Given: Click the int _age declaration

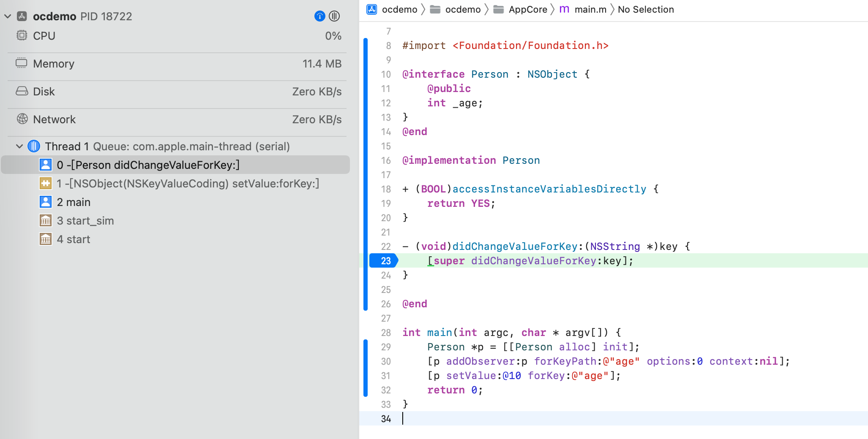Looking at the screenshot, I should coord(455,103).
